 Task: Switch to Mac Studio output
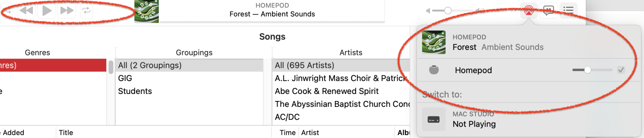pos(528,120)
